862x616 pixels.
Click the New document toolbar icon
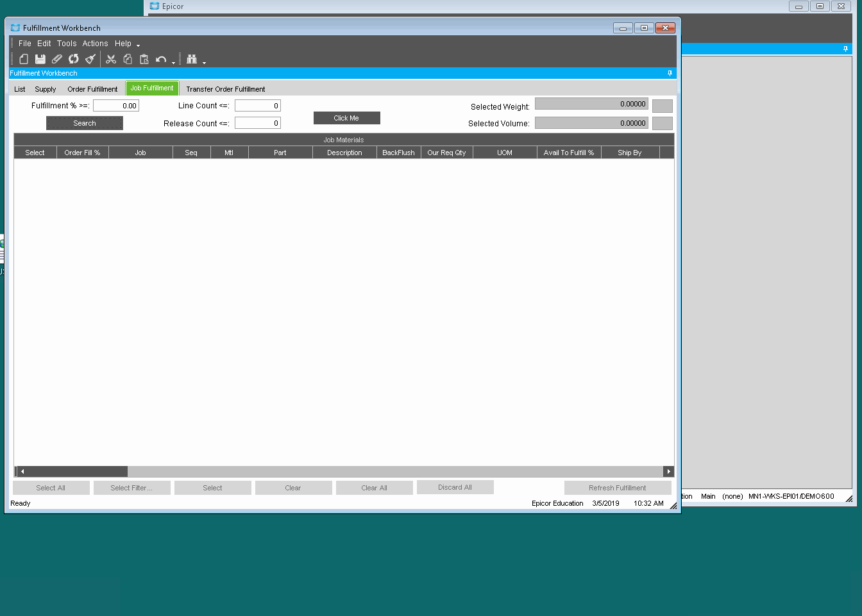(x=24, y=59)
